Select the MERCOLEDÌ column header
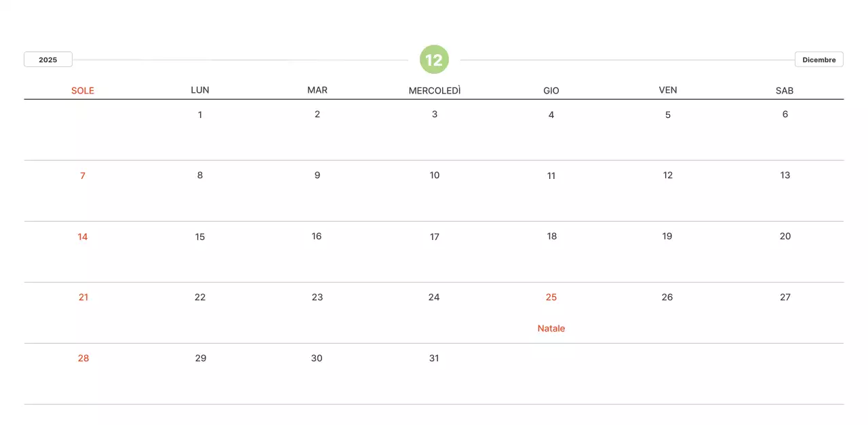Image resolution: width=868 pixels, height=425 pixels. (434, 90)
